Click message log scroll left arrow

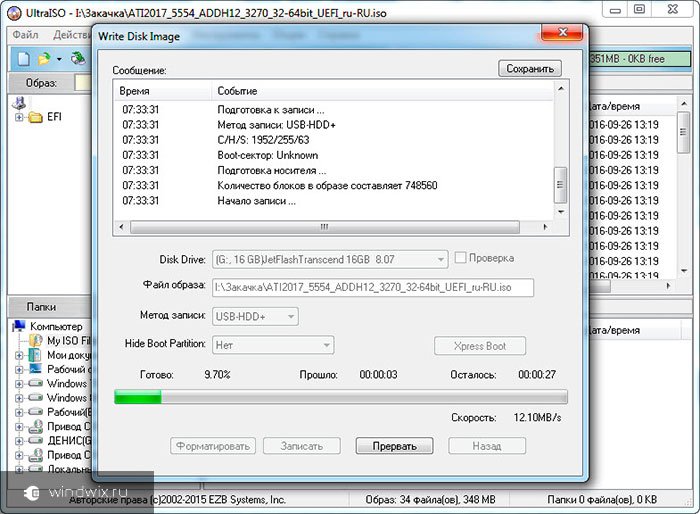121,227
